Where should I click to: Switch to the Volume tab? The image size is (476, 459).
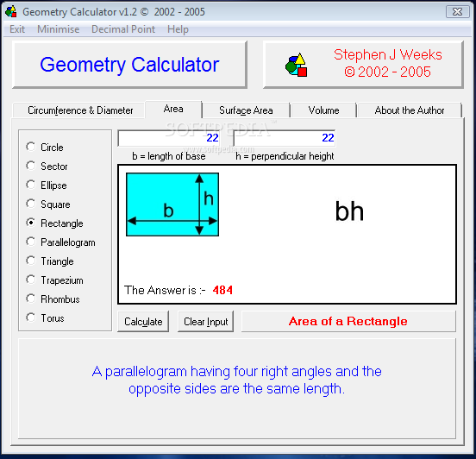pos(323,110)
